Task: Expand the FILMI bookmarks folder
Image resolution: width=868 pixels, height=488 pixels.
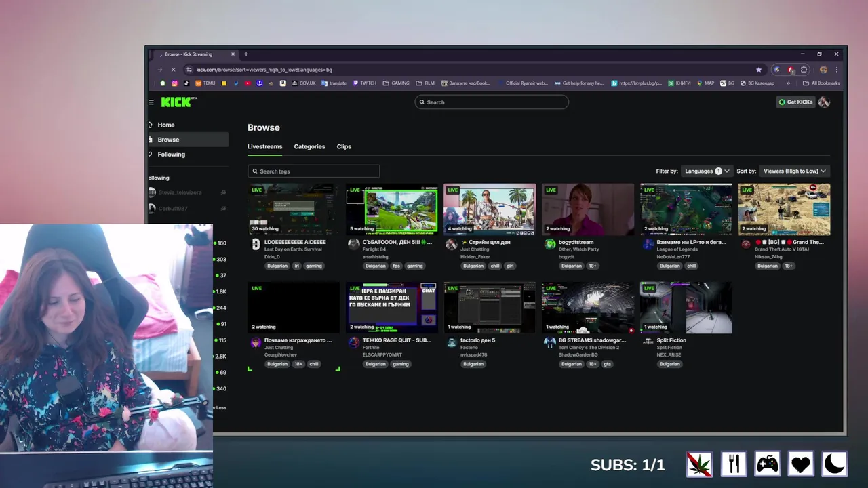Action: [426, 83]
